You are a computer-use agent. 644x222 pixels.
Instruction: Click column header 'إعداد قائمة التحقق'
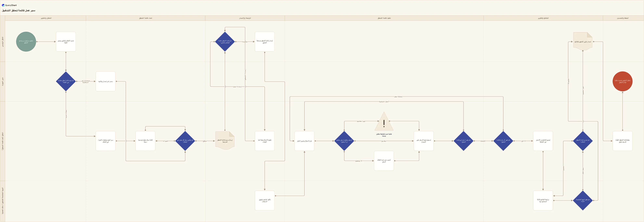(146, 18)
